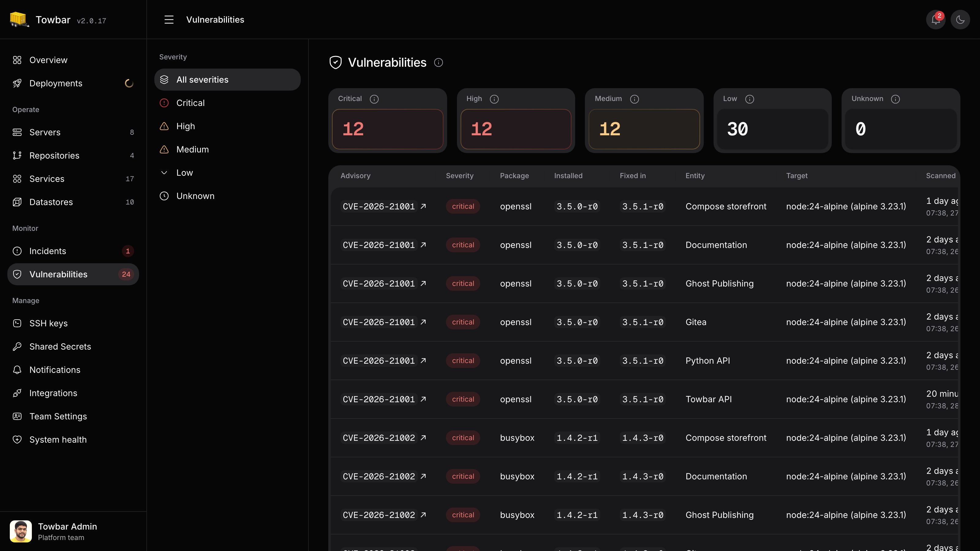Click info icon beside Vulnerabilities heading

[x=438, y=62]
